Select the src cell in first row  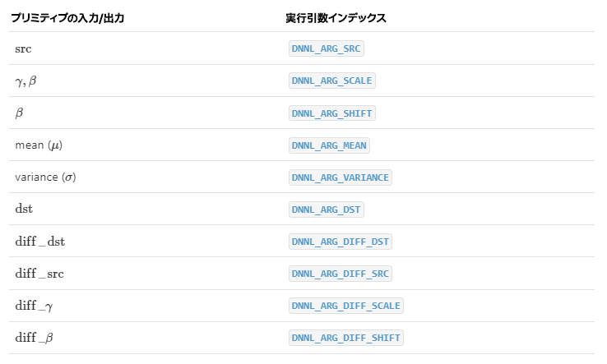(x=23, y=48)
